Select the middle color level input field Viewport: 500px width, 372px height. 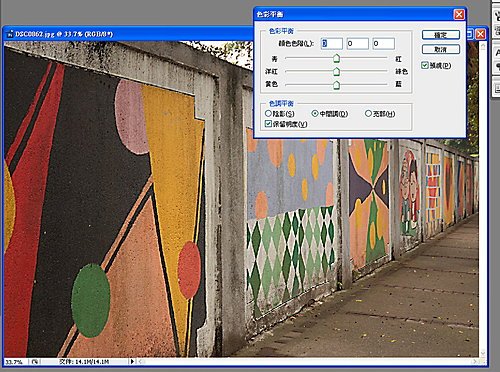pos(357,43)
